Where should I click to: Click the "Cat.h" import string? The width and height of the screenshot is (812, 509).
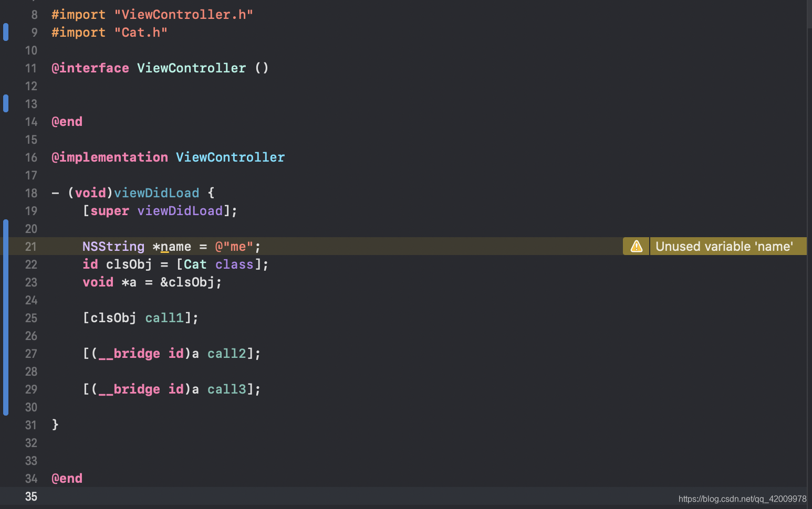tap(141, 33)
